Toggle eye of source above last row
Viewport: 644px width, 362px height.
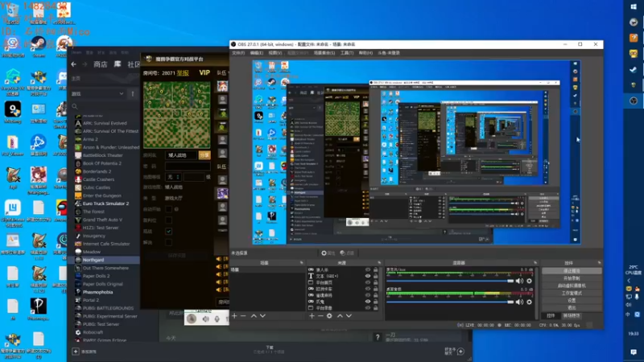[368, 302]
